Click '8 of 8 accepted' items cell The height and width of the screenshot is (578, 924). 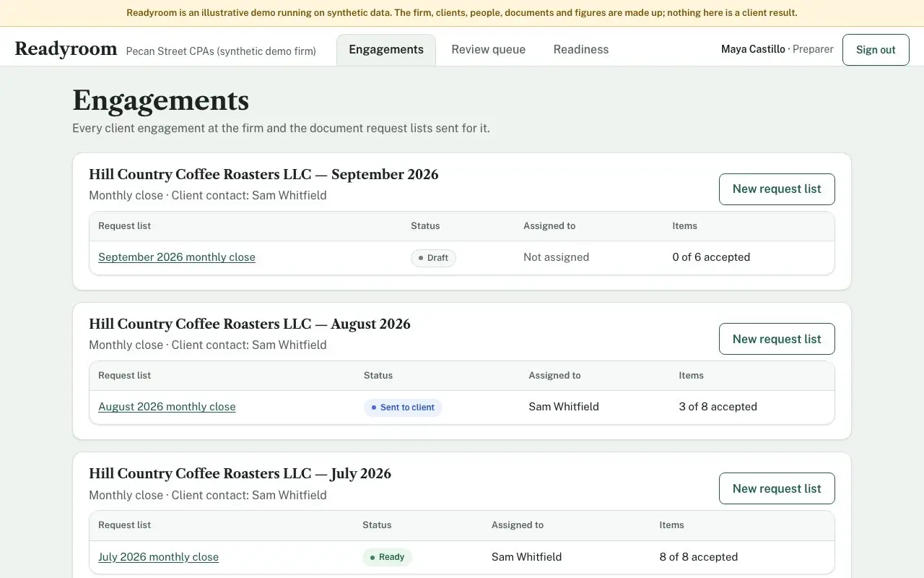698,557
